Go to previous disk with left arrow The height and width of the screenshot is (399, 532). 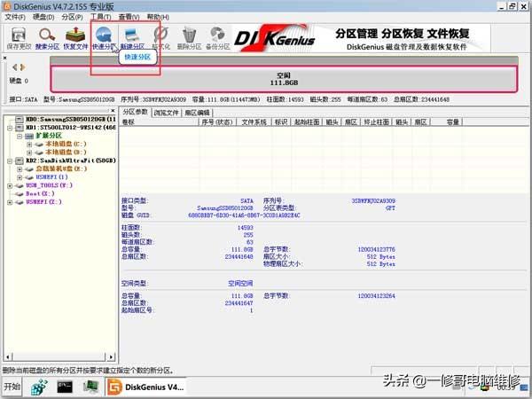point(14,67)
